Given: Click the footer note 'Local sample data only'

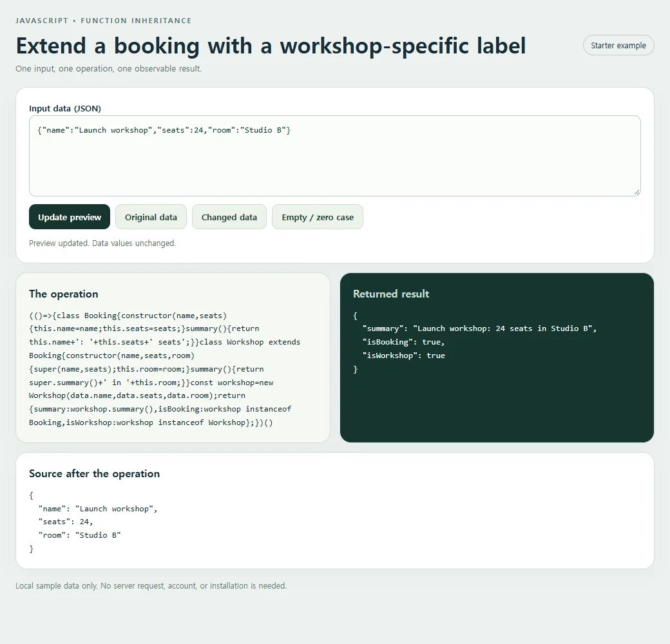Looking at the screenshot, I should [151, 586].
